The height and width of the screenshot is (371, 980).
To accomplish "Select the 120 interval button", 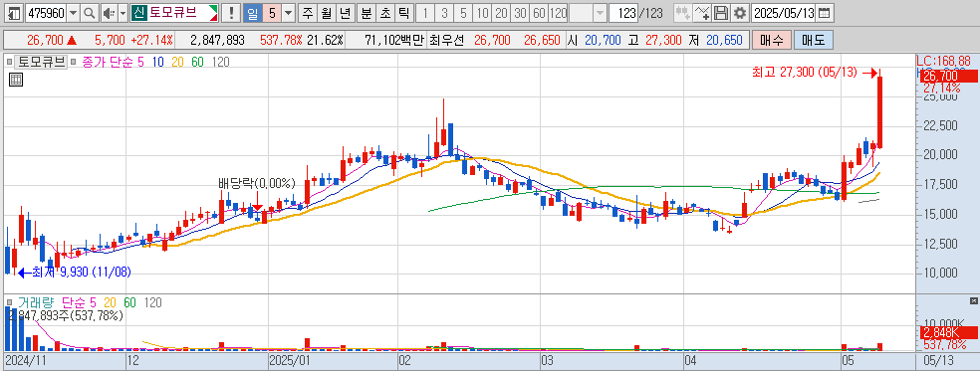I will tap(558, 13).
